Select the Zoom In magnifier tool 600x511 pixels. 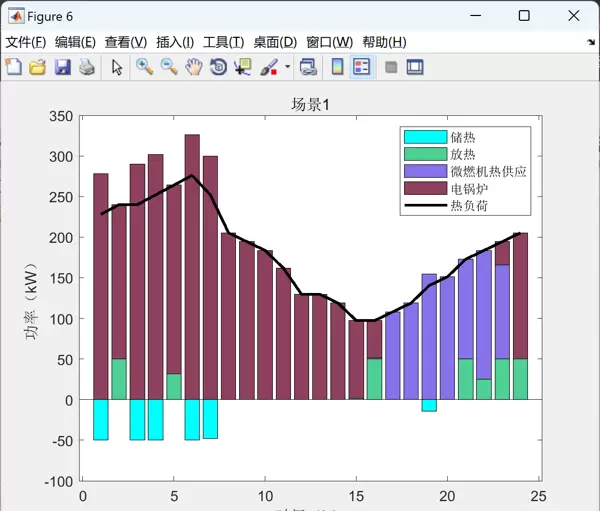[144, 67]
